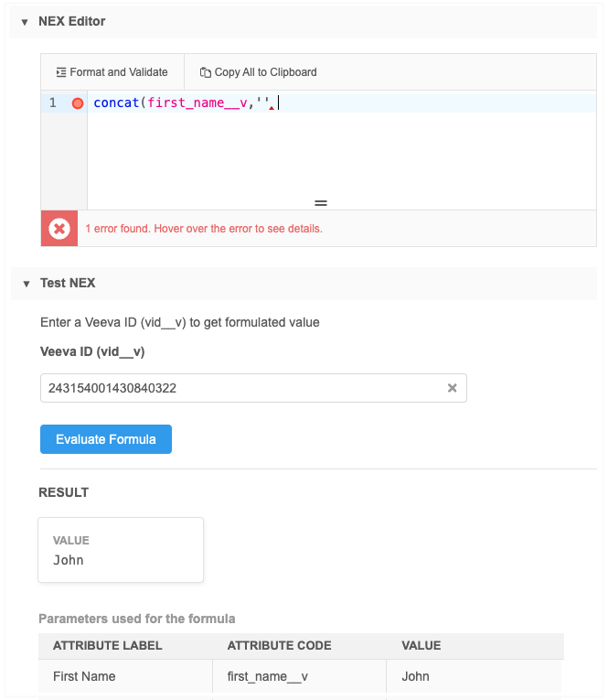
Task: Click line number 1 in the editor
Action: pyautogui.click(x=53, y=103)
